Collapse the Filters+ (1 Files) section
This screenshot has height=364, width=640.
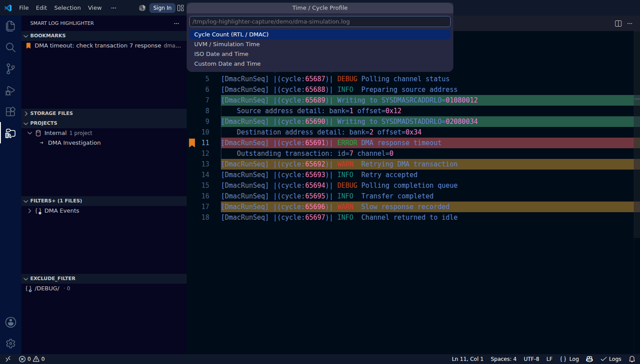pyautogui.click(x=26, y=201)
